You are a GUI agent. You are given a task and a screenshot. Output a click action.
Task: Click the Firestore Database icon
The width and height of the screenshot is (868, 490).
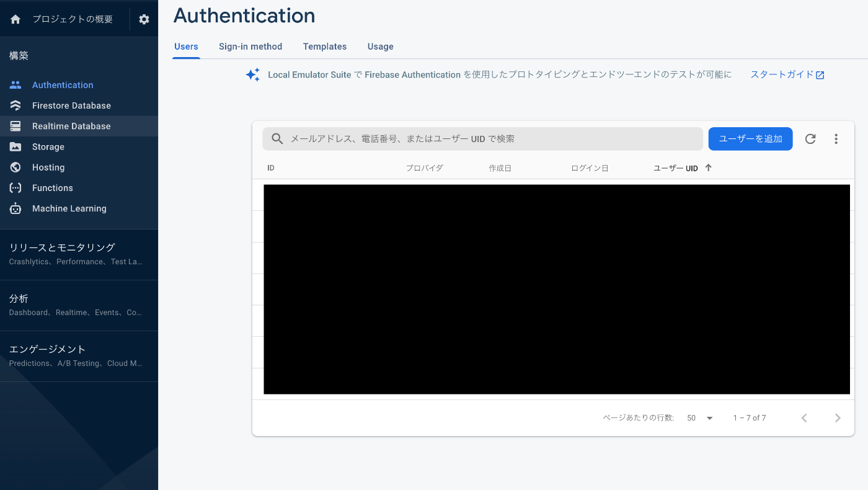pyautogui.click(x=15, y=105)
